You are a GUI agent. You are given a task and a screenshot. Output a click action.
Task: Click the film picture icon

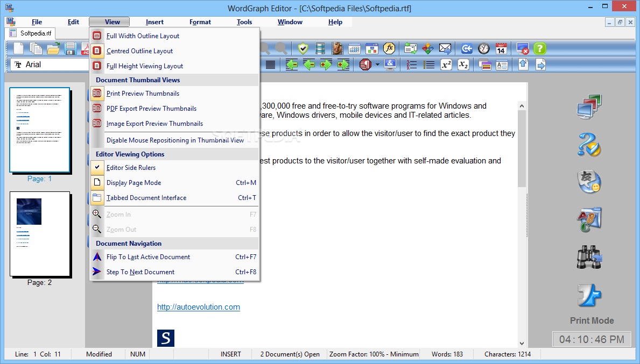pyautogui.click(x=337, y=48)
